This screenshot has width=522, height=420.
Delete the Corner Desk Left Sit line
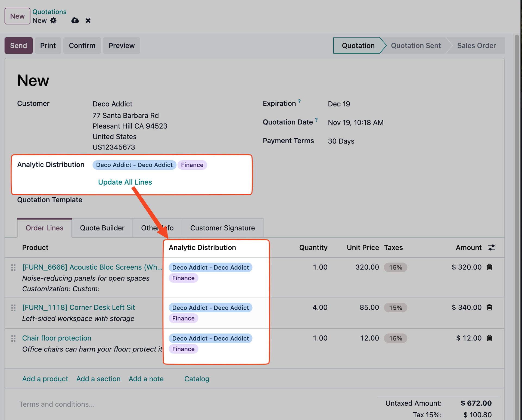(x=489, y=307)
